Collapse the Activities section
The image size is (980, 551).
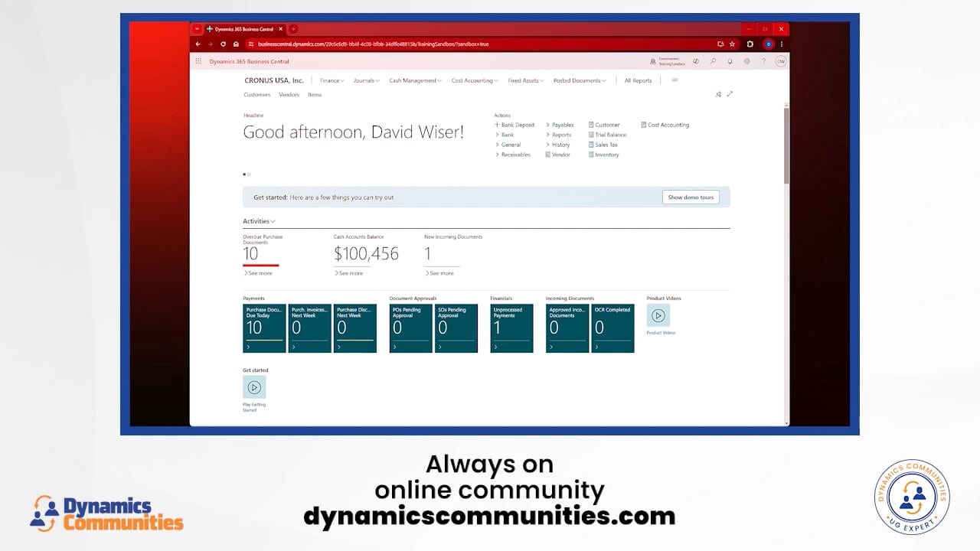click(272, 221)
